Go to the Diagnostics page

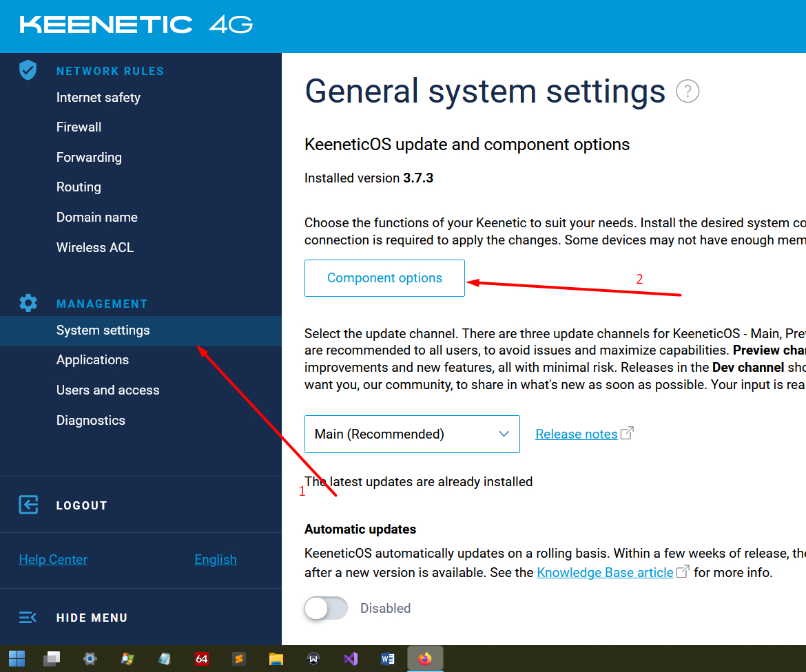(x=91, y=421)
